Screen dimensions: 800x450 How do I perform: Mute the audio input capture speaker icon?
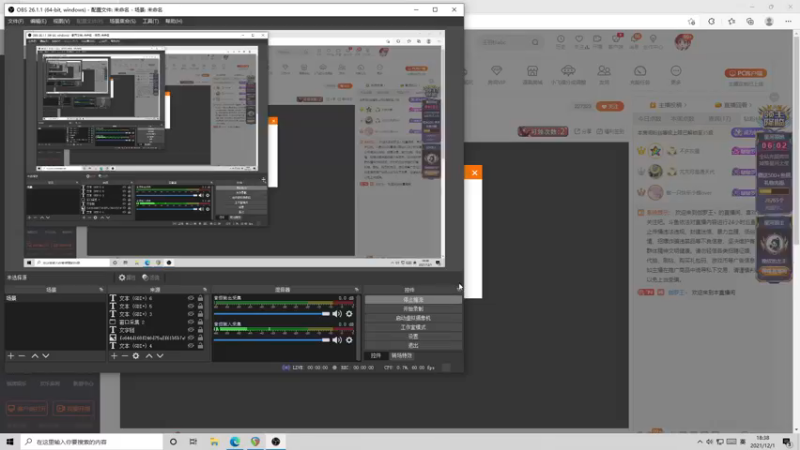[x=337, y=340]
